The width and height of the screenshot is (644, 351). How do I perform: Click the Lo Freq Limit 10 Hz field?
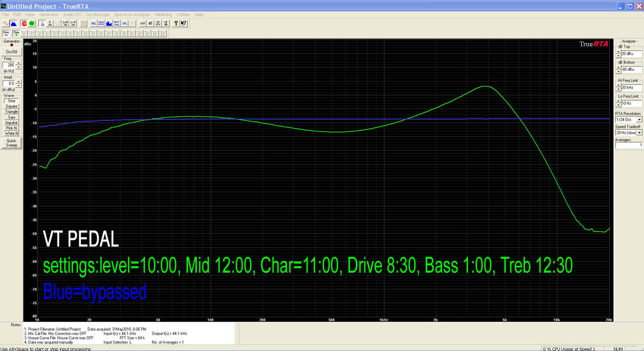(x=631, y=103)
